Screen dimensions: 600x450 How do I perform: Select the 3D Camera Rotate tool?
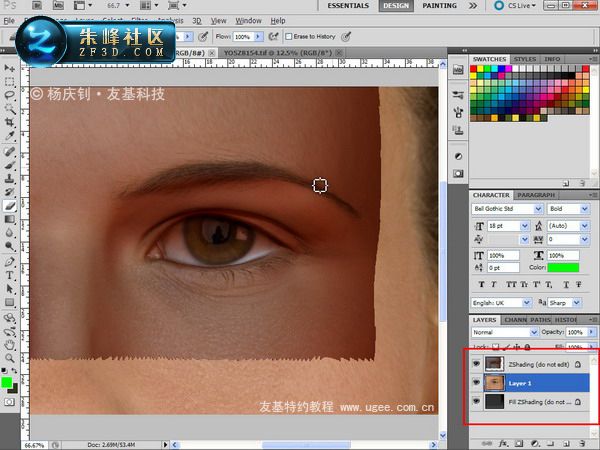(9, 332)
